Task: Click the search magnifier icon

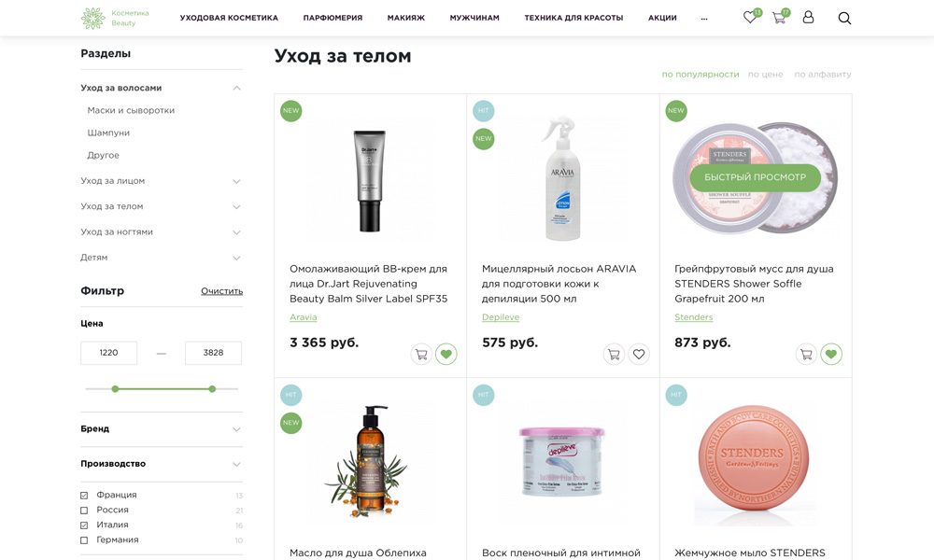Action: tap(844, 18)
